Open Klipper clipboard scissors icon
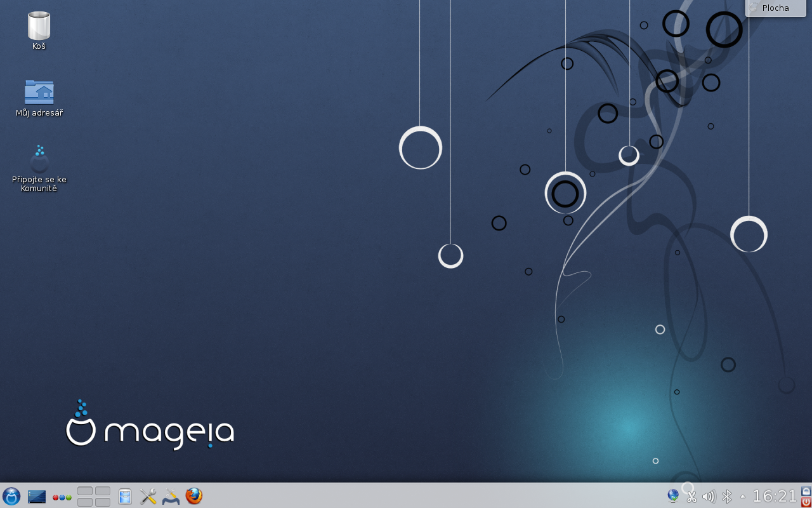Viewport: 812px width, 508px height. [691, 497]
